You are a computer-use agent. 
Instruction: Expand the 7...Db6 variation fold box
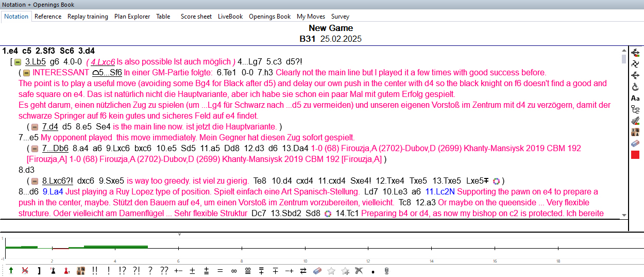(35, 149)
